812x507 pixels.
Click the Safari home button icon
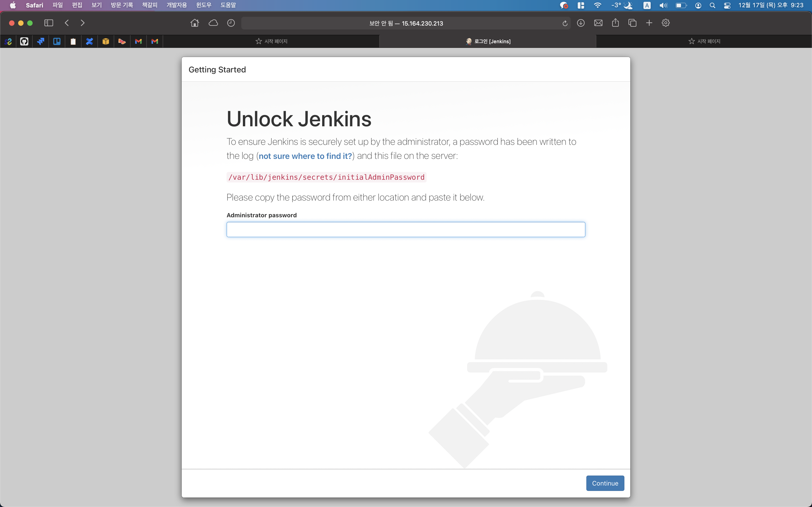[195, 23]
